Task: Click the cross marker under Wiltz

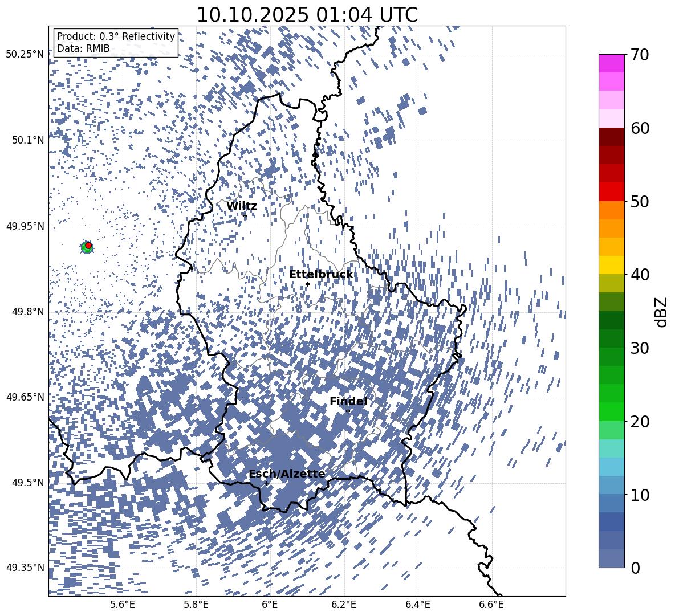Action: 245,215
